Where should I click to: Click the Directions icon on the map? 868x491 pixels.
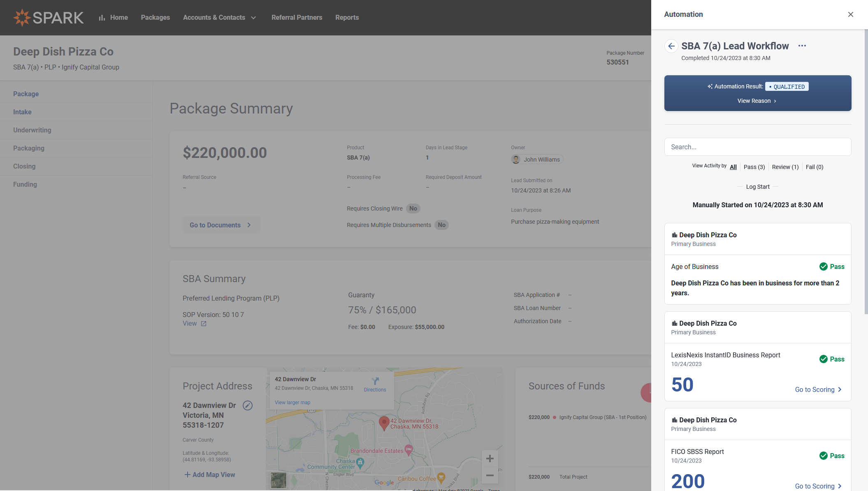click(375, 381)
